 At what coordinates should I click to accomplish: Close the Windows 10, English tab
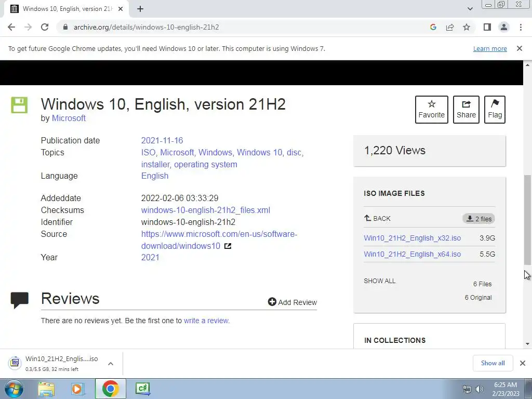(x=121, y=9)
